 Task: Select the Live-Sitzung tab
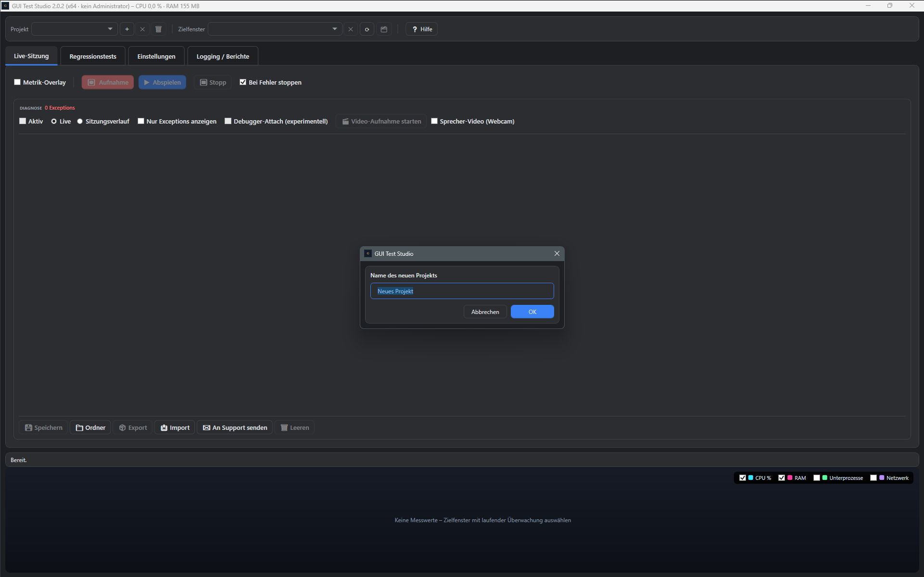coord(31,56)
